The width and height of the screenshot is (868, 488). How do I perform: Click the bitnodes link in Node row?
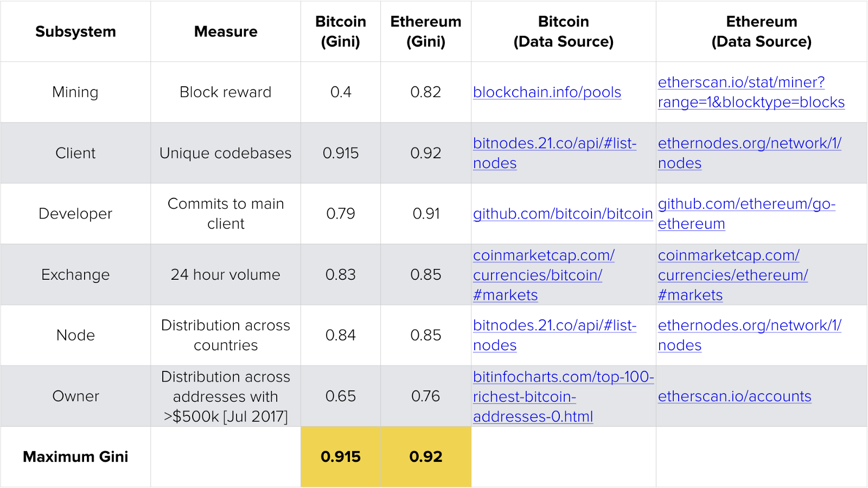coord(554,325)
